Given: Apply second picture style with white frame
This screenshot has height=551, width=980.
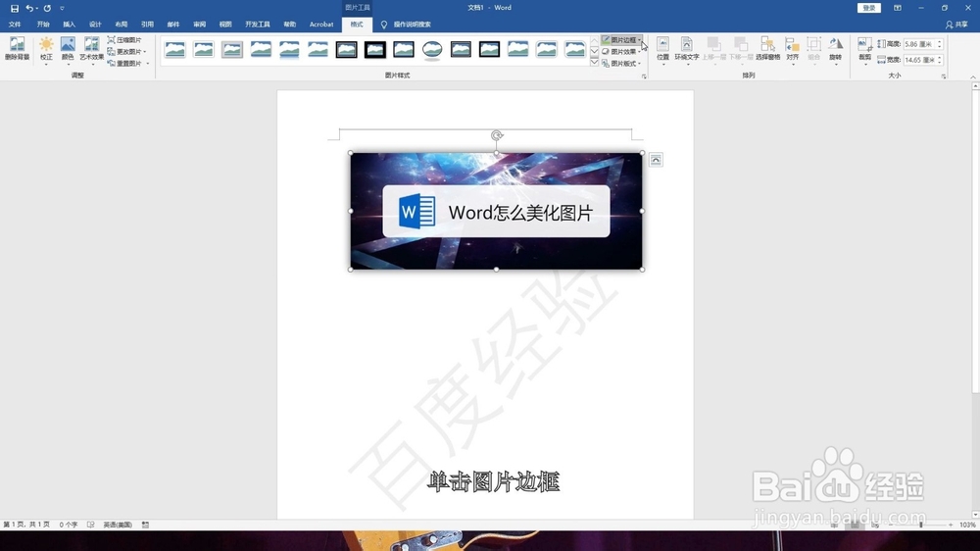Looking at the screenshot, I should 204,49.
